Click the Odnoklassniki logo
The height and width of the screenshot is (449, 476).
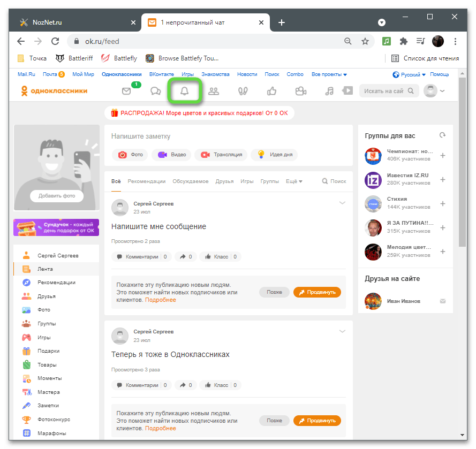point(54,91)
